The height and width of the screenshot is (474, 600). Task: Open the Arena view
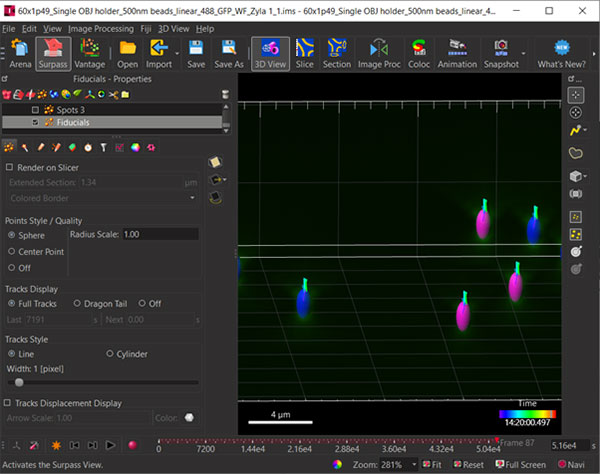(20, 54)
